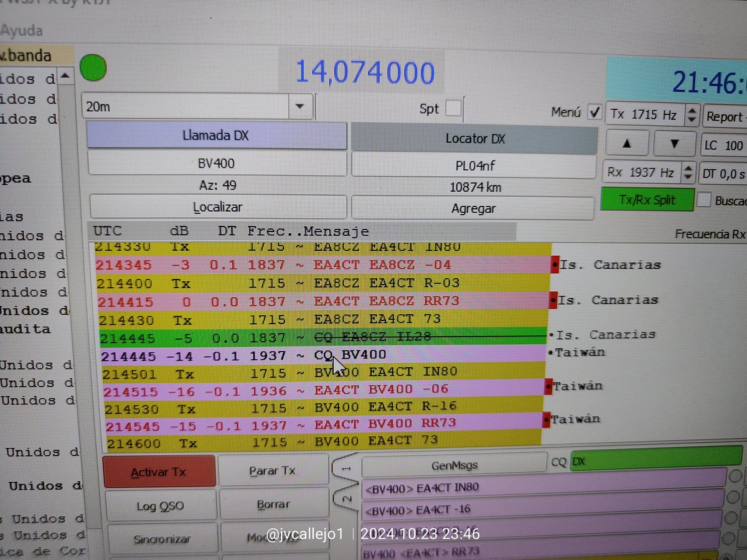Click the down arrow frequency button

tap(674, 143)
